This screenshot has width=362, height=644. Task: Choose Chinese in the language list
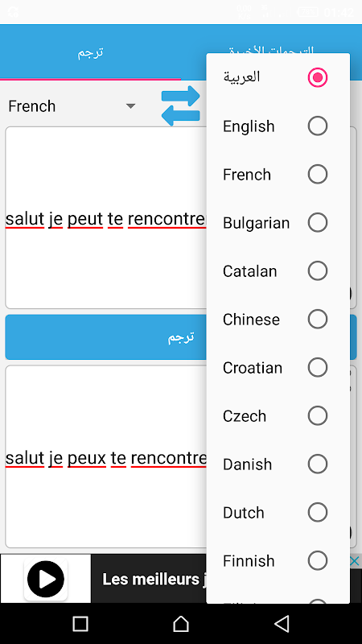(x=278, y=319)
